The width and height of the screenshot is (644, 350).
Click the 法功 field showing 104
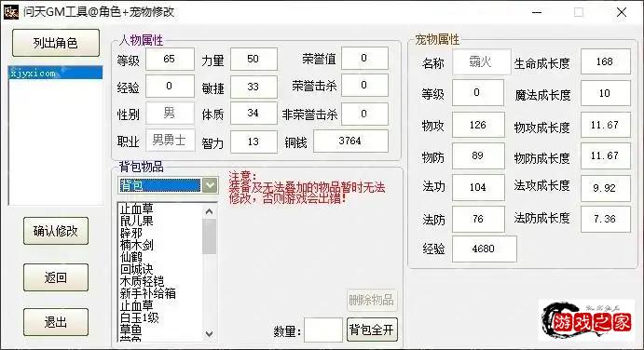point(478,187)
